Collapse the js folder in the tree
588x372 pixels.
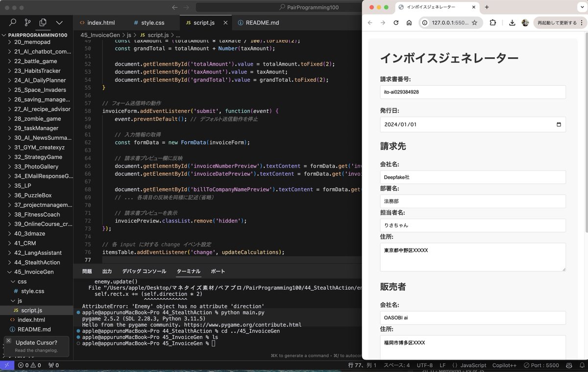tap(19, 301)
